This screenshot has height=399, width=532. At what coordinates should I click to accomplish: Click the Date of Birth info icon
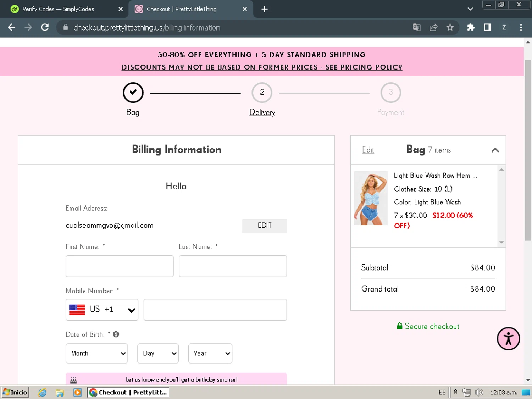(x=116, y=334)
